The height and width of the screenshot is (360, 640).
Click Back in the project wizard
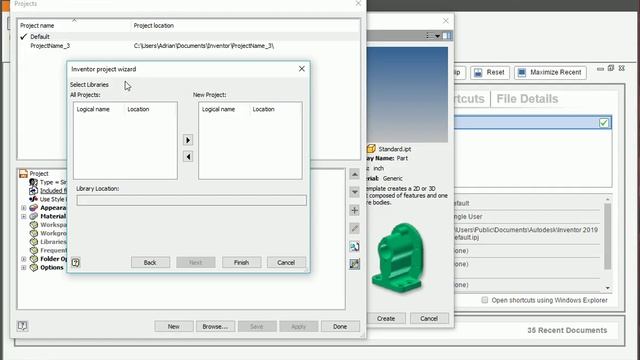pos(150,262)
